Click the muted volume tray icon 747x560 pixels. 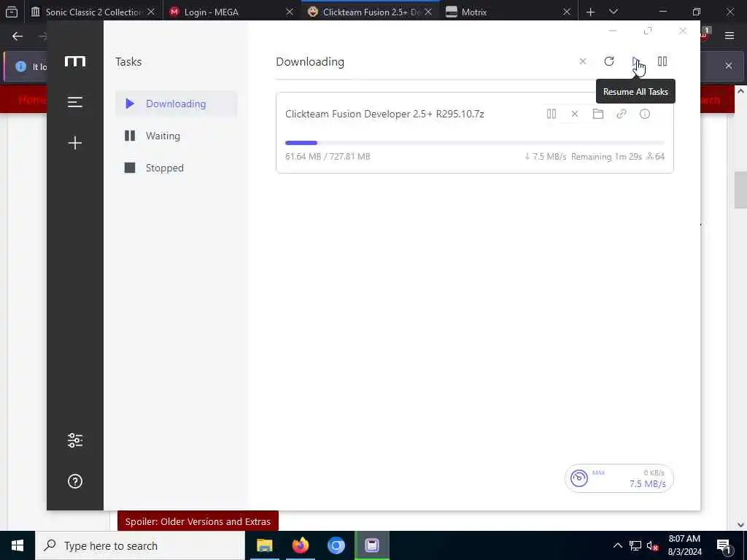click(653, 545)
